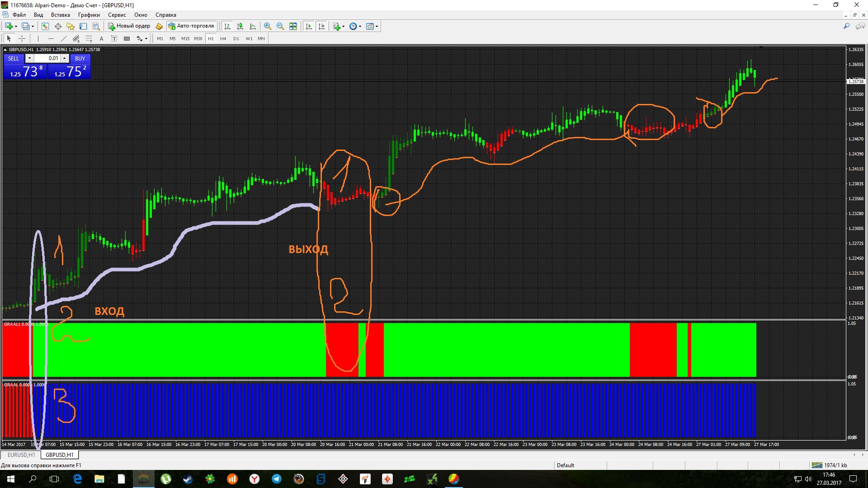Switch timeframe to H4
This screenshot has width=868, height=488.
click(223, 38)
